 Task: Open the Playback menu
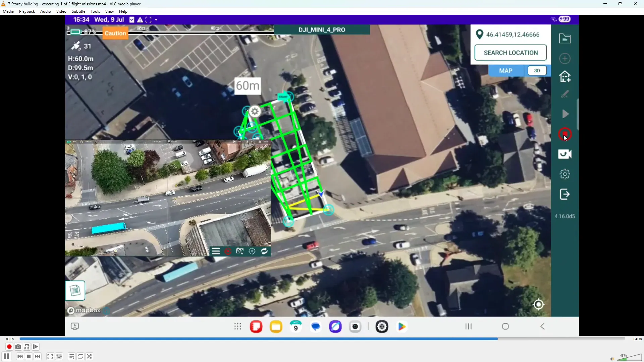point(27,11)
